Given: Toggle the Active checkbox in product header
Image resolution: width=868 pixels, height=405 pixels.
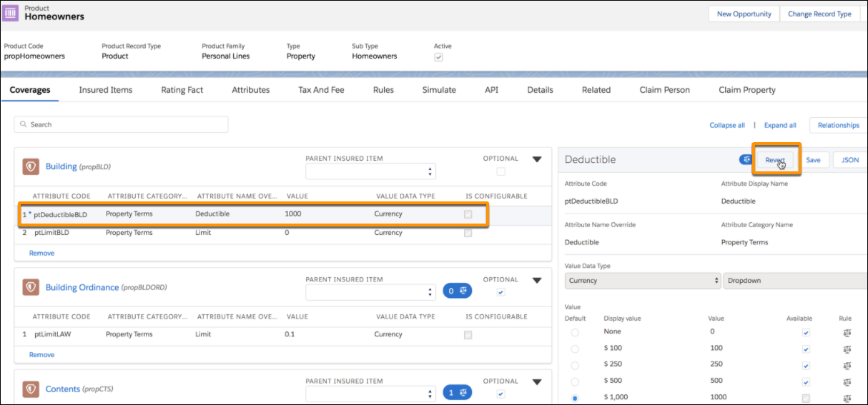Looking at the screenshot, I should pyautogui.click(x=438, y=57).
